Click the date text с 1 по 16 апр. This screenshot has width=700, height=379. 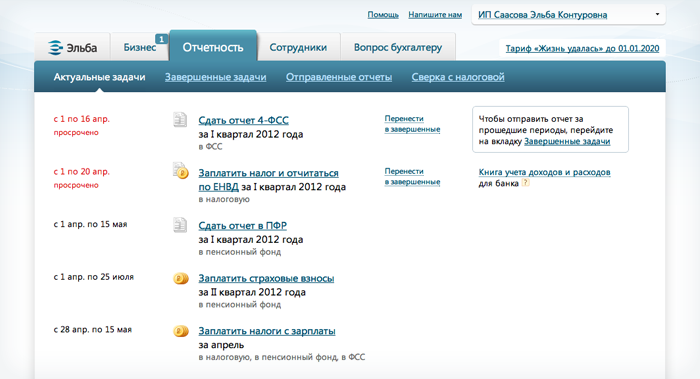click(x=82, y=119)
